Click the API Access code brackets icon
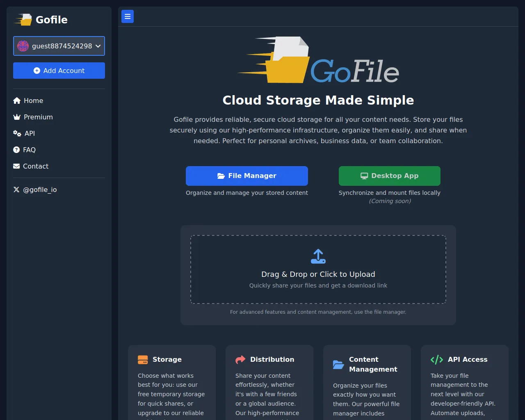This screenshot has height=420, width=525. pos(436,360)
